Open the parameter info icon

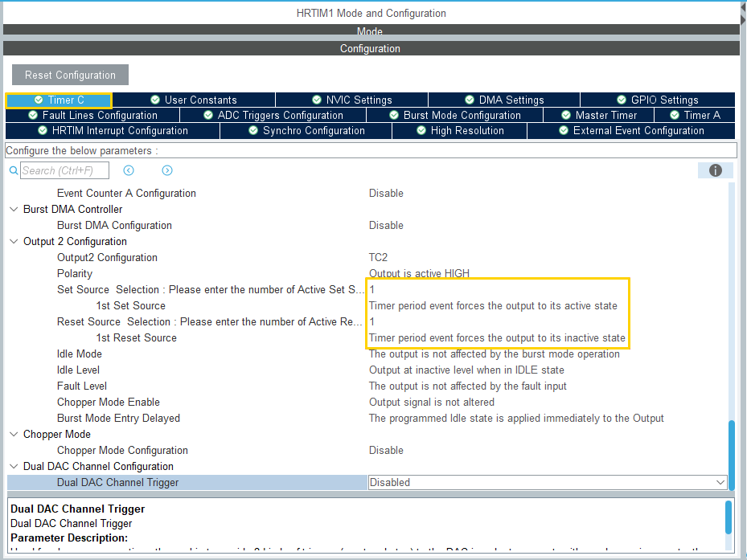(716, 170)
